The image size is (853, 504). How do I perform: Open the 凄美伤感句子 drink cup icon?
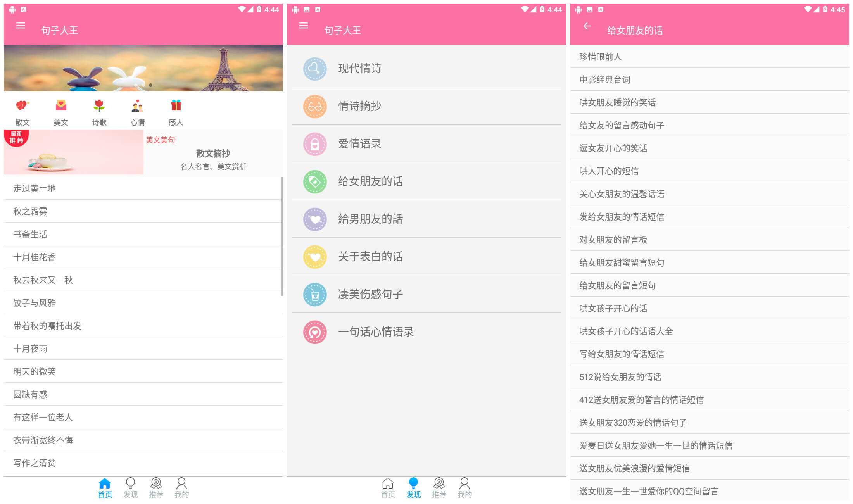tap(315, 295)
